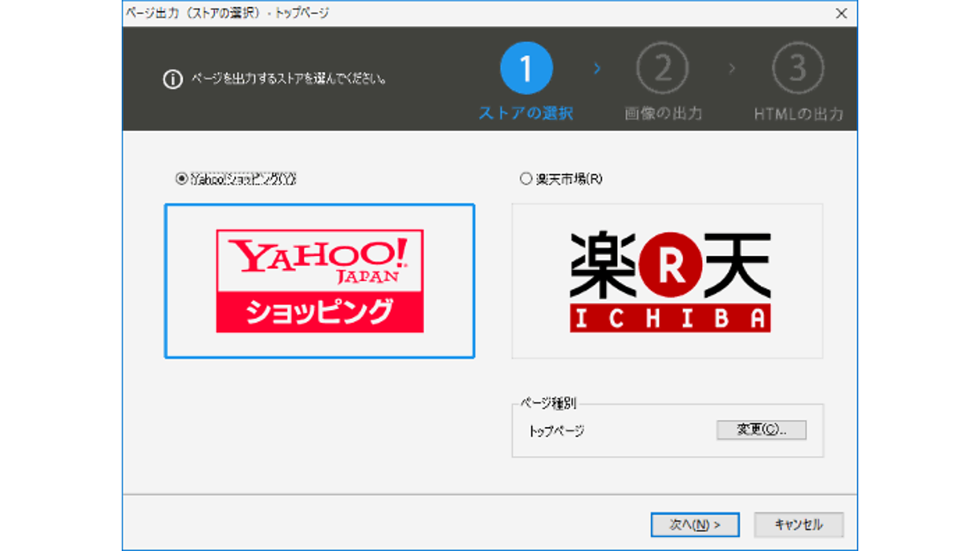Click the Yahoo! JAPAN ショッピング logo tile
The width and height of the screenshot is (980, 551).
[320, 281]
